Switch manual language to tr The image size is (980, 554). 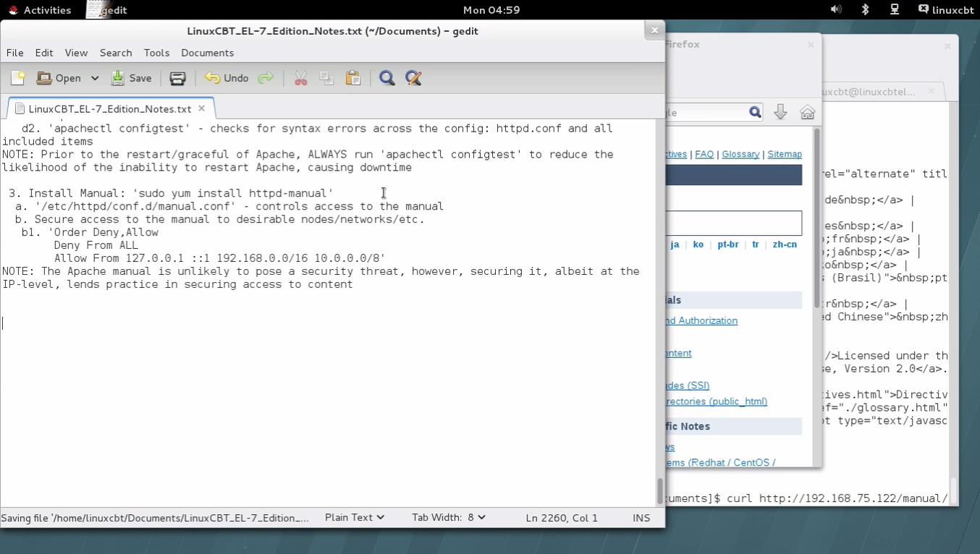point(755,244)
